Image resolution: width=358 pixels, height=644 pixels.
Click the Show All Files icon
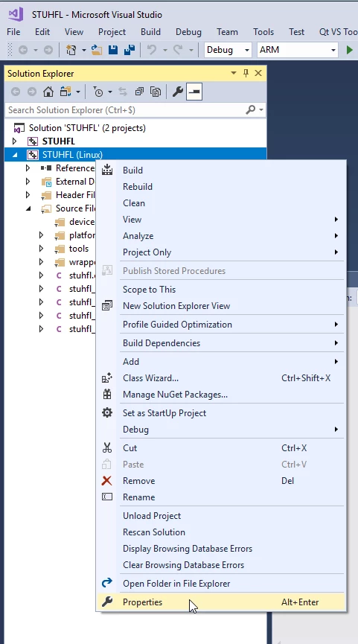coord(156,92)
